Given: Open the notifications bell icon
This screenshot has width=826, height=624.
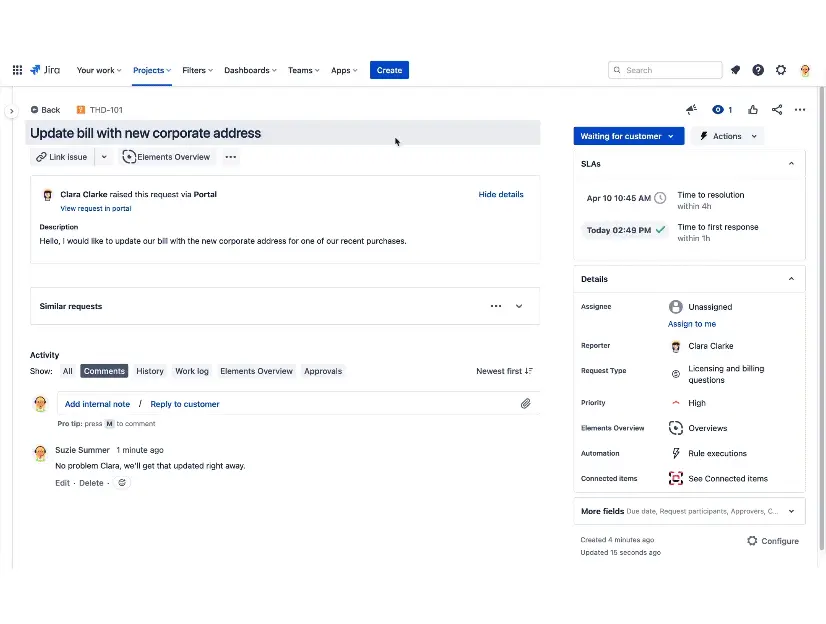Looking at the screenshot, I should coord(735,70).
